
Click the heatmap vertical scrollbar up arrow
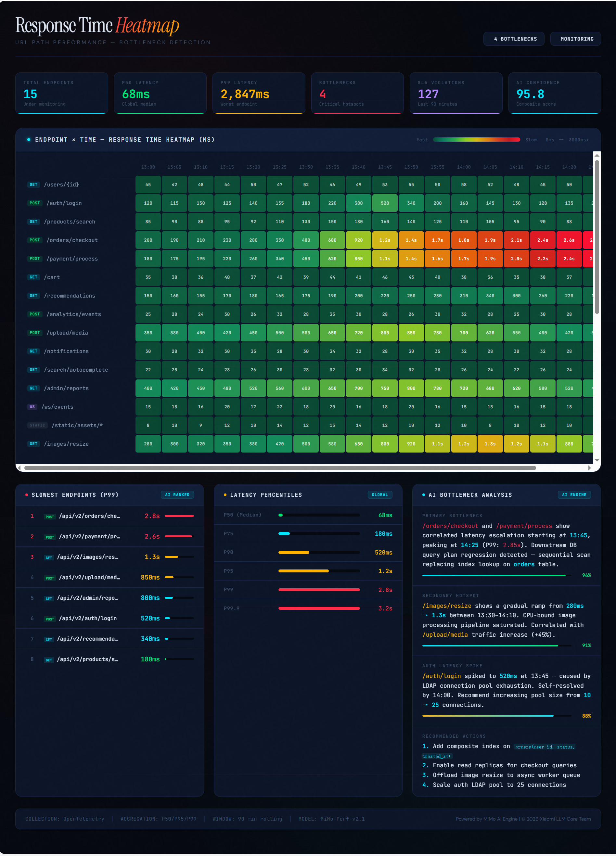click(597, 155)
